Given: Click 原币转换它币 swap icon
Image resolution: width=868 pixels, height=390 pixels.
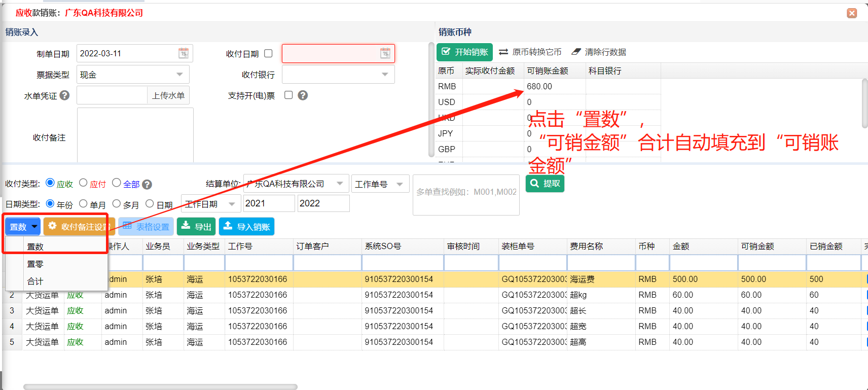Looking at the screenshot, I should click(503, 52).
